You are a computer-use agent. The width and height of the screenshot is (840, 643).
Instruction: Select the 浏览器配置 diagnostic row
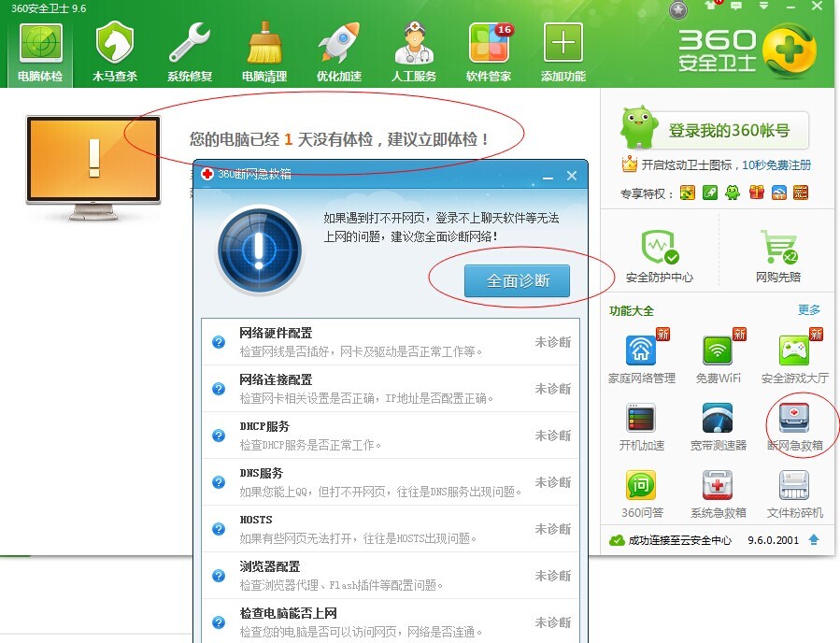pyautogui.click(x=391, y=576)
